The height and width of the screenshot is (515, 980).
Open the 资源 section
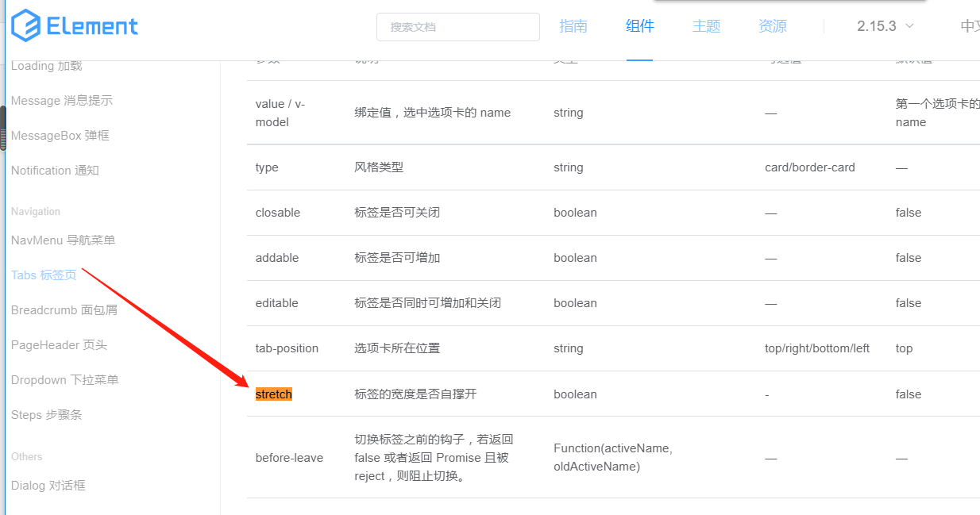(x=771, y=26)
